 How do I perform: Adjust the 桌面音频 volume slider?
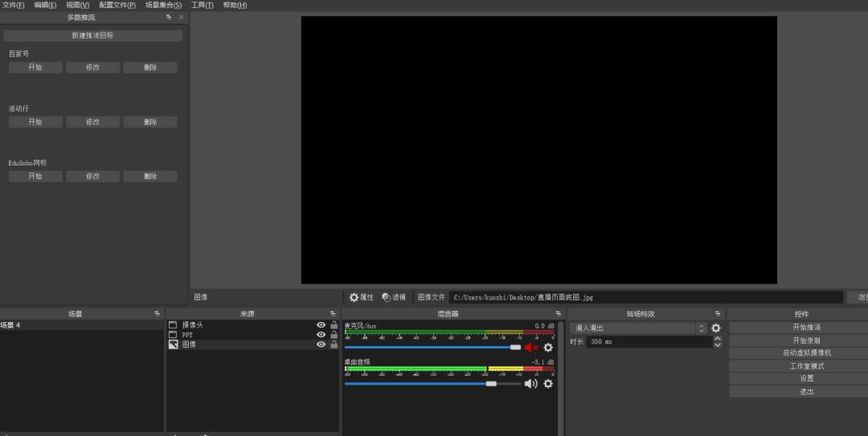coord(433,384)
